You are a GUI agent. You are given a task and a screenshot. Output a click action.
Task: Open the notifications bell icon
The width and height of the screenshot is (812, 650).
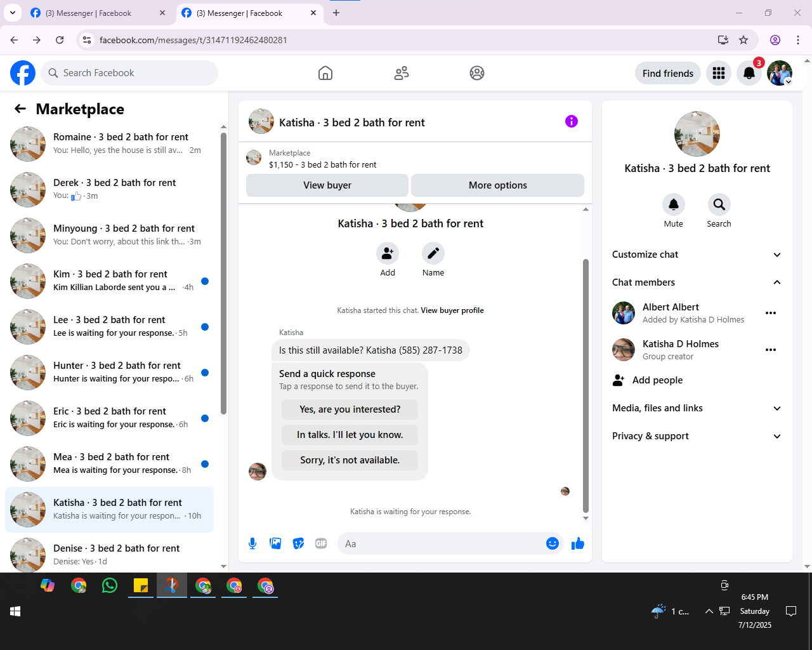click(x=749, y=73)
